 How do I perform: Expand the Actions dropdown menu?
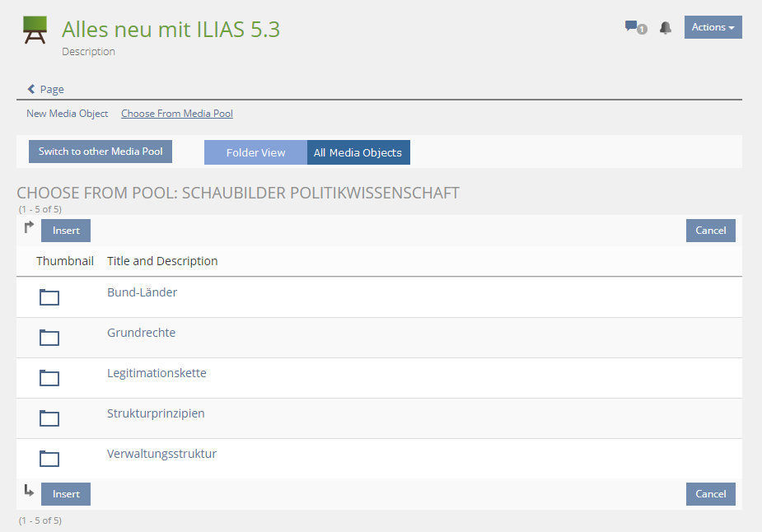coord(713,27)
